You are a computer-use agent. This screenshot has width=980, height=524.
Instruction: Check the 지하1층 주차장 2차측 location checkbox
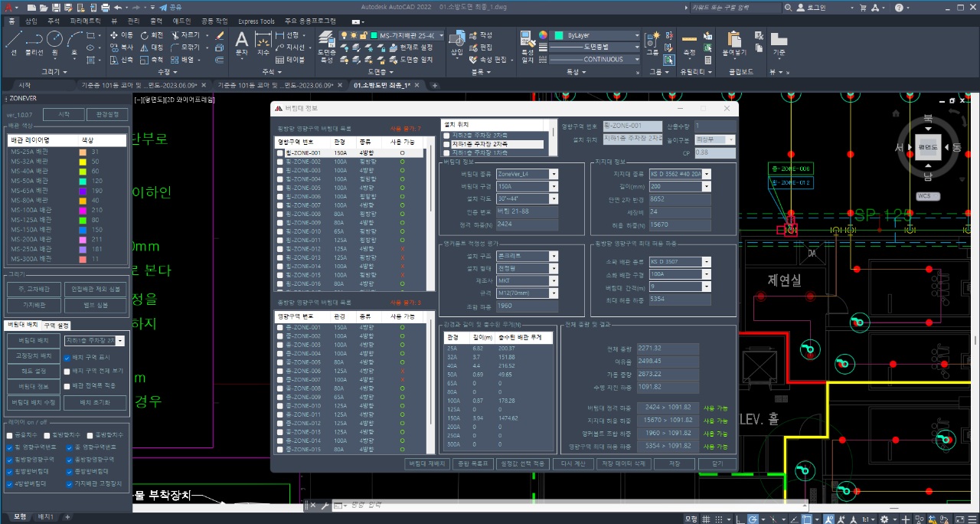point(446,144)
